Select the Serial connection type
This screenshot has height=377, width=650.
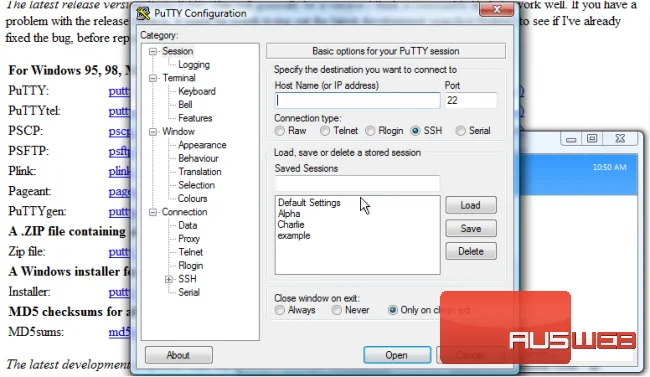460,131
